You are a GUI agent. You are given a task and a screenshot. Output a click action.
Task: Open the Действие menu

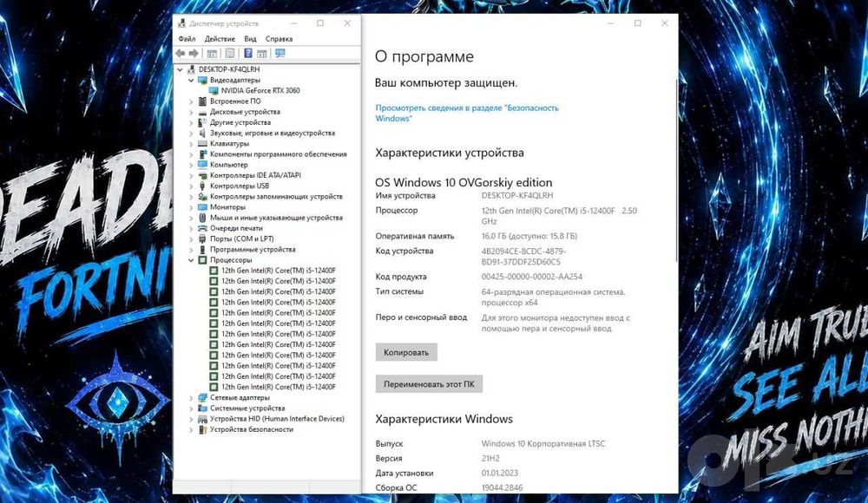point(220,39)
